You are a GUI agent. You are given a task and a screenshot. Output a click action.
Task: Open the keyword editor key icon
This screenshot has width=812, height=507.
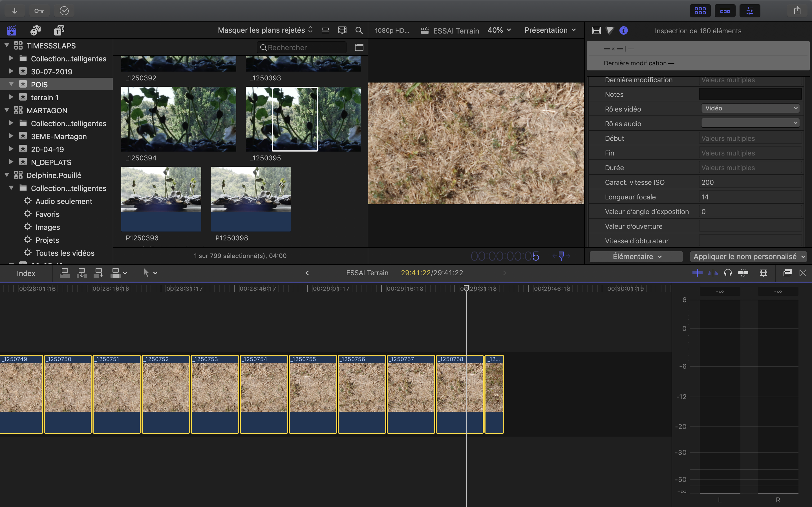39,11
